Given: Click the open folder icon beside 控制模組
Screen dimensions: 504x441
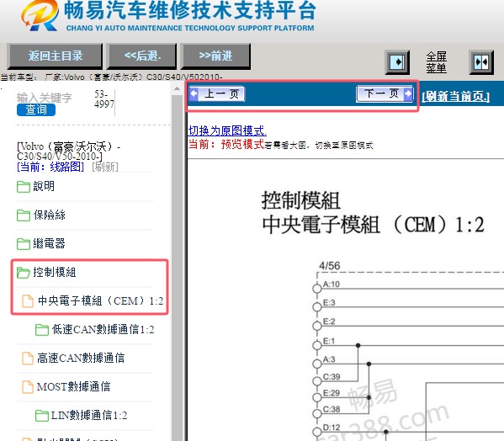Looking at the screenshot, I should 24,273.
